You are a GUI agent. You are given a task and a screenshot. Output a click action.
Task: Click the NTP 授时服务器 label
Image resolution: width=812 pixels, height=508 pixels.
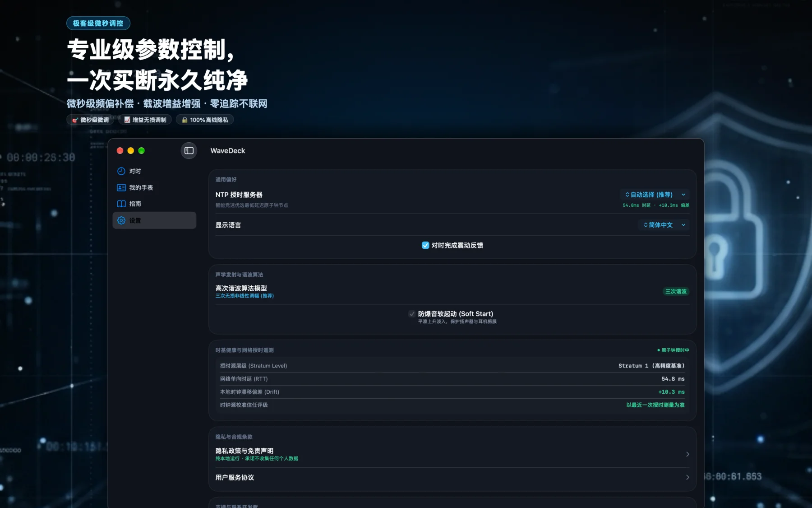click(x=239, y=195)
